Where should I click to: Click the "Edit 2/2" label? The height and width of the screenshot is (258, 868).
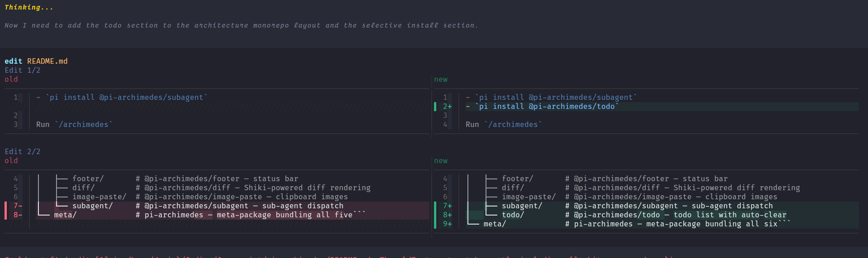[x=23, y=151]
